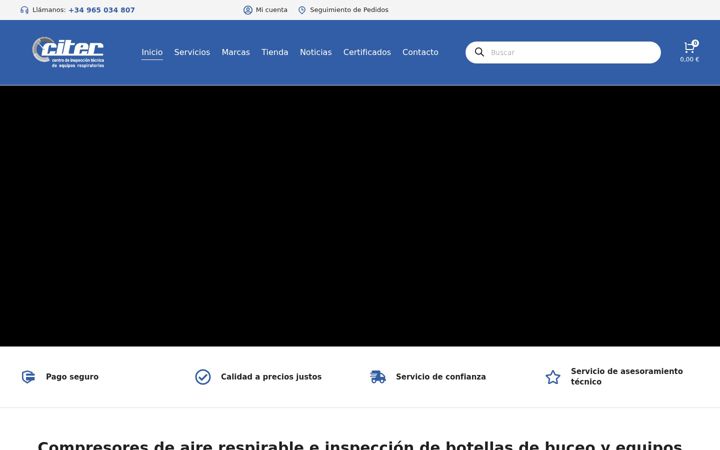
Task: Click the Pago seguro text
Action: pyautogui.click(x=72, y=377)
